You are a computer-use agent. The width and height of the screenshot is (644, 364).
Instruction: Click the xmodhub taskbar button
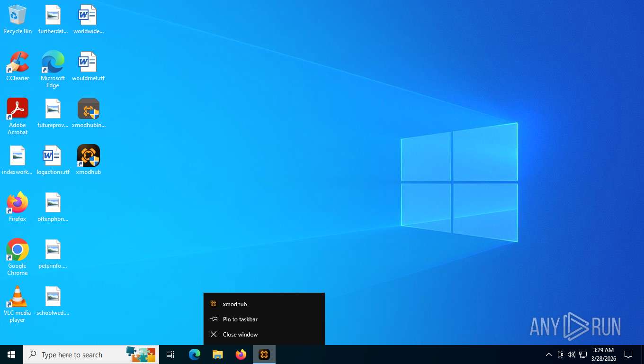point(264,355)
